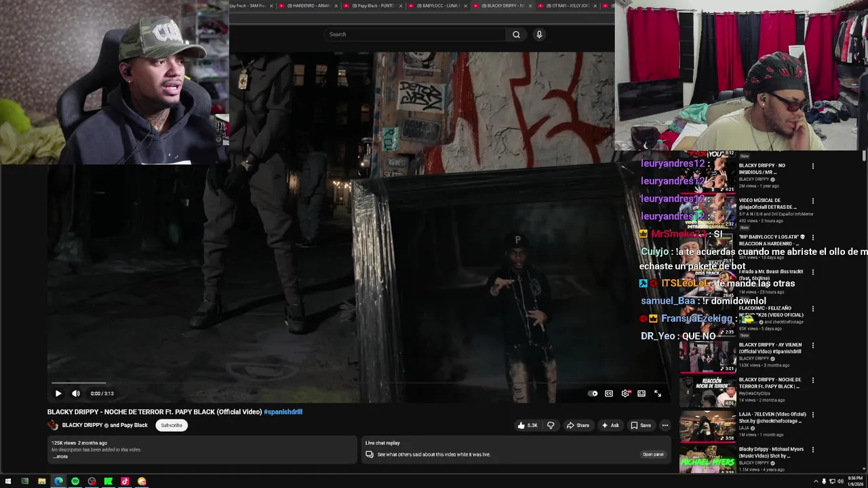
Task: Save the video to a playlist
Action: pos(641,425)
